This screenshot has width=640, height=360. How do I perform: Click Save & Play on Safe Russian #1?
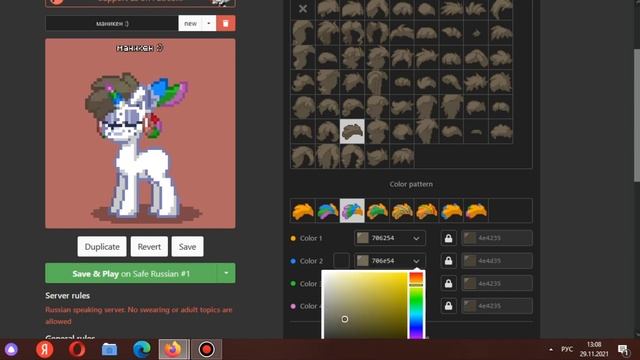(131, 273)
